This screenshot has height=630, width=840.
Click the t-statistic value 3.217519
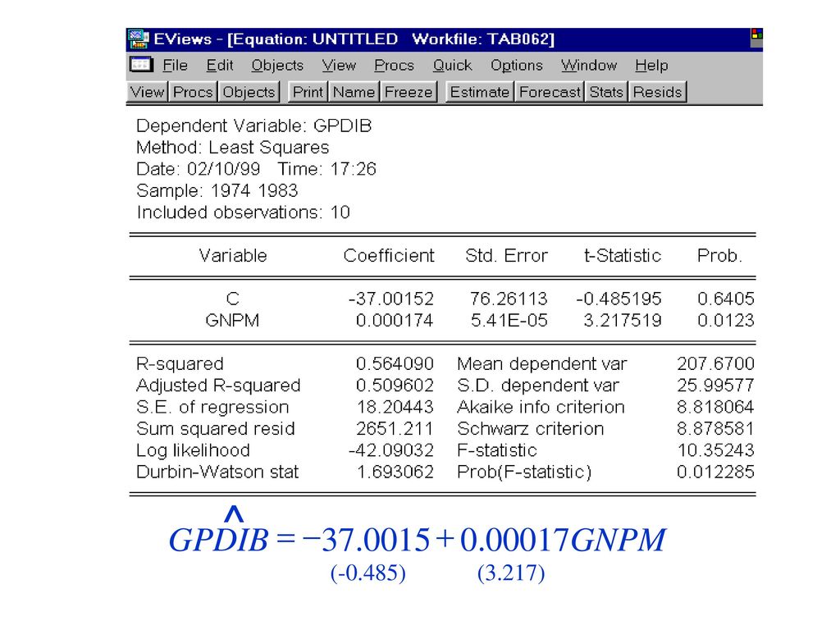pos(623,321)
